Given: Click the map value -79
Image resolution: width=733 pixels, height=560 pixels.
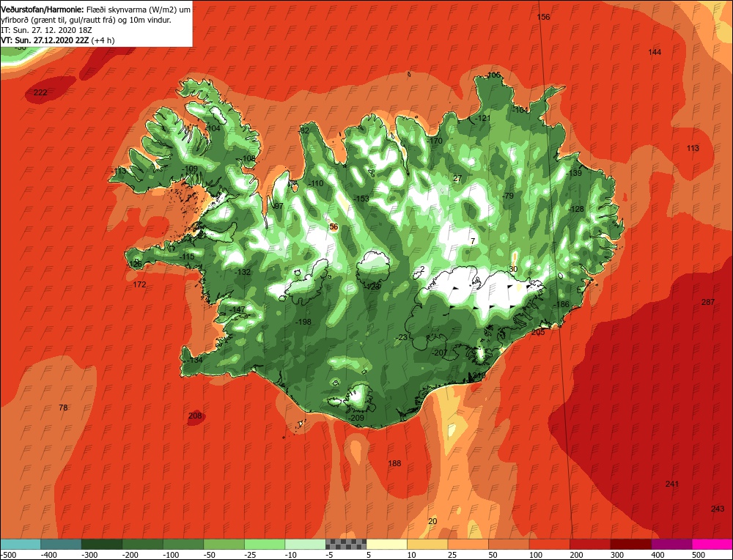Looking at the screenshot, I should point(508,196).
